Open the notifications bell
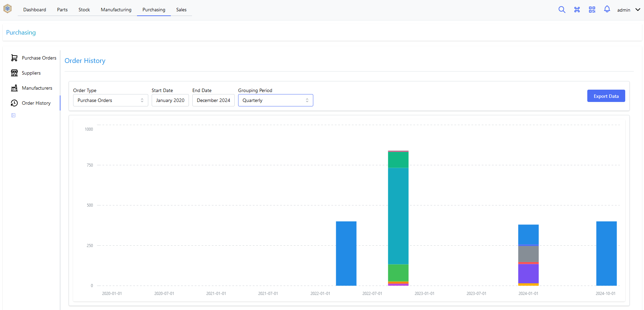The image size is (644, 310). click(x=607, y=9)
